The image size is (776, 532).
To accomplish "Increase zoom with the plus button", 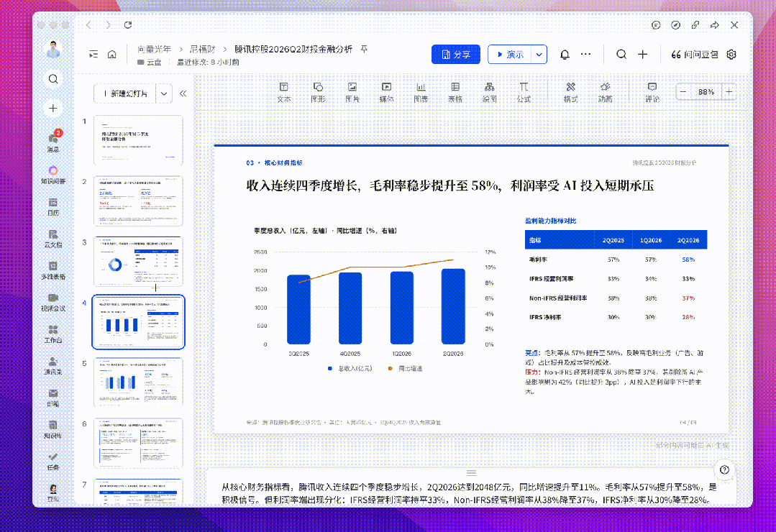I will 729,92.
